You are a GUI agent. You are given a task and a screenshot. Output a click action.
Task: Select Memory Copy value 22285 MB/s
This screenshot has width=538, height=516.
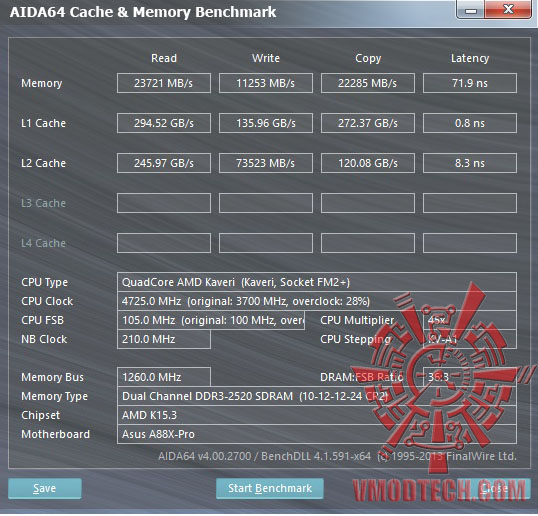coord(367,83)
